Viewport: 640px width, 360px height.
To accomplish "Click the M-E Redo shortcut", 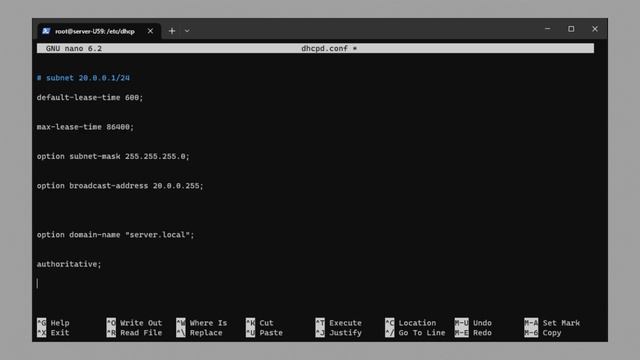I will tap(473, 333).
